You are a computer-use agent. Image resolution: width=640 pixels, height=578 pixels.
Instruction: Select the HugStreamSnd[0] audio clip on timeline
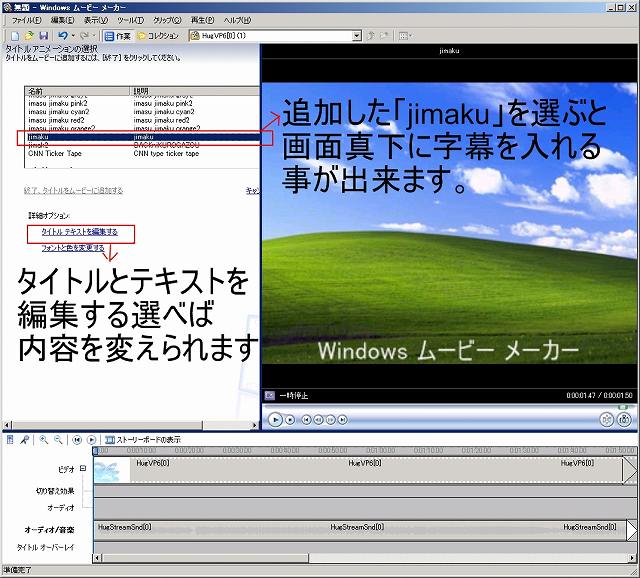360,530
